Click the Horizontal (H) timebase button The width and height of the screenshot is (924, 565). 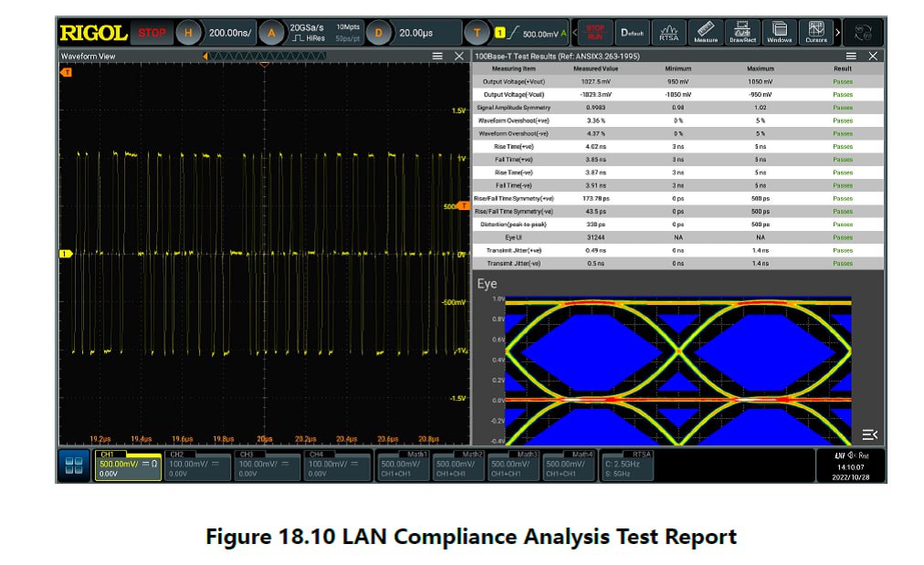coord(188,34)
